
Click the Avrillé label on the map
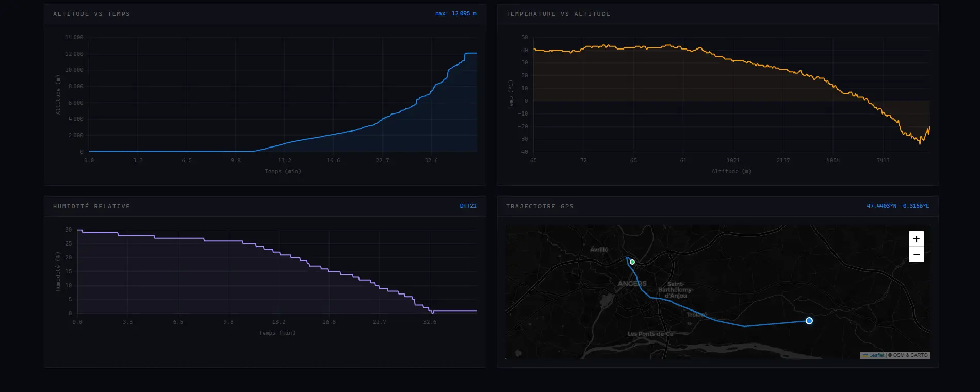tap(599, 250)
